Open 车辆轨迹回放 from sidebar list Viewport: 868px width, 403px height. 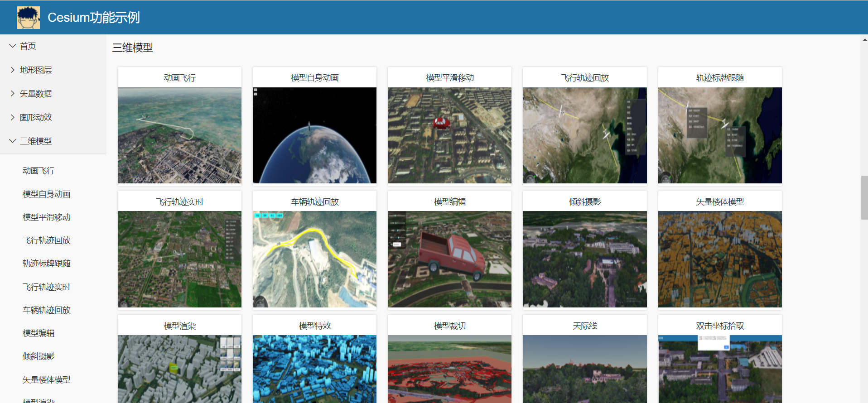46,310
